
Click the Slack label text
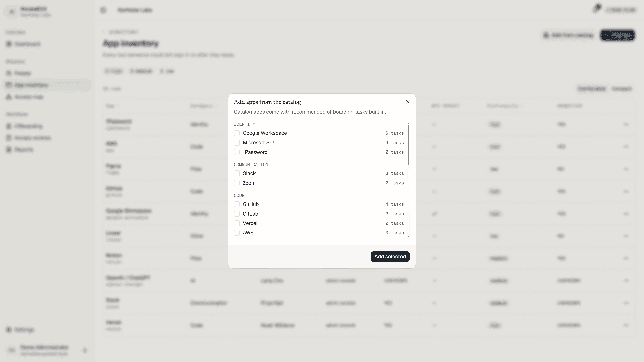click(x=249, y=173)
